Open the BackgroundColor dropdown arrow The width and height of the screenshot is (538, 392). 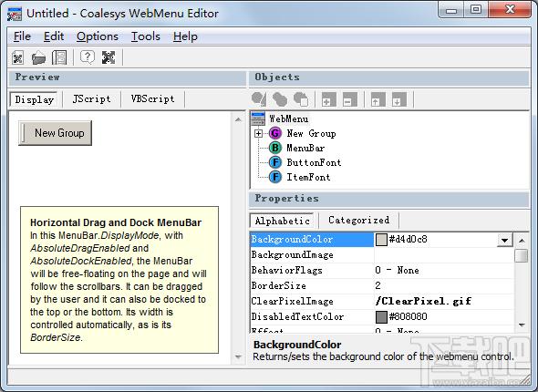(x=505, y=240)
